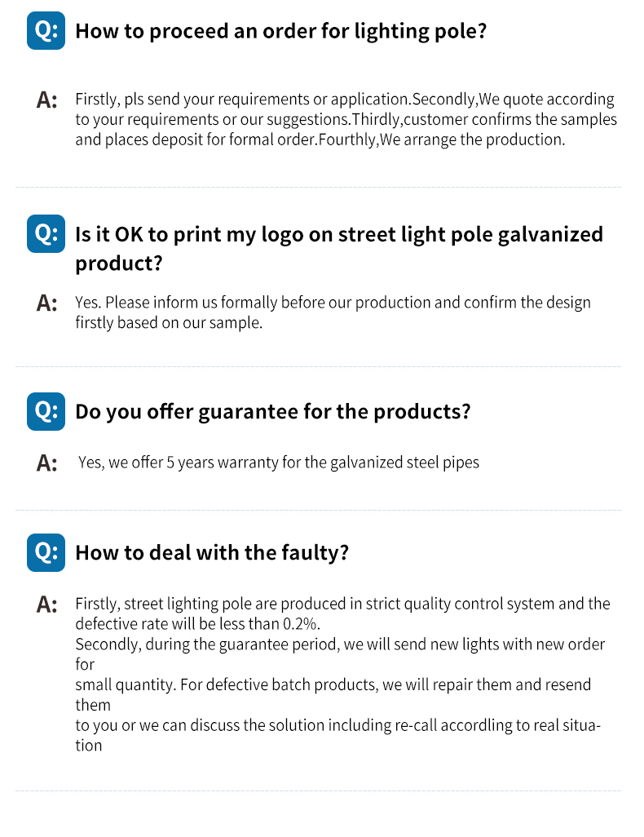Click the "firstly based on our sample" line

click(x=169, y=322)
